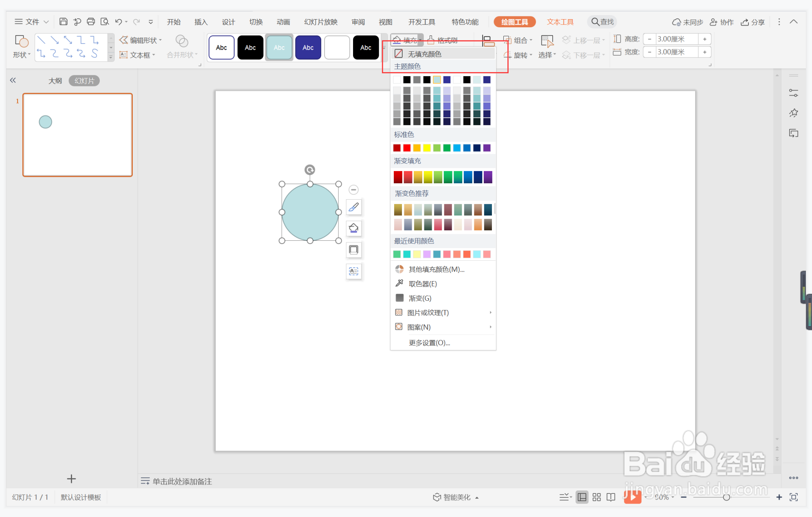The height and width of the screenshot is (517, 812).
Task: Click slide 1 thumbnail
Action: point(77,135)
